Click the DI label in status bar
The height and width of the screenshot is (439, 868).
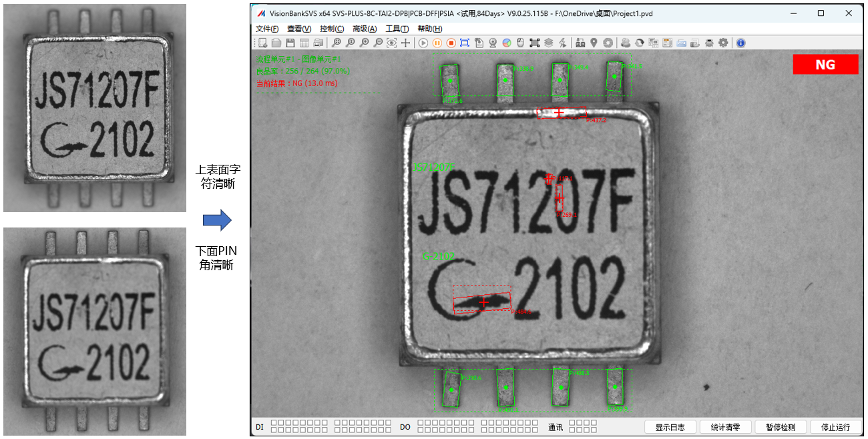point(260,427)
